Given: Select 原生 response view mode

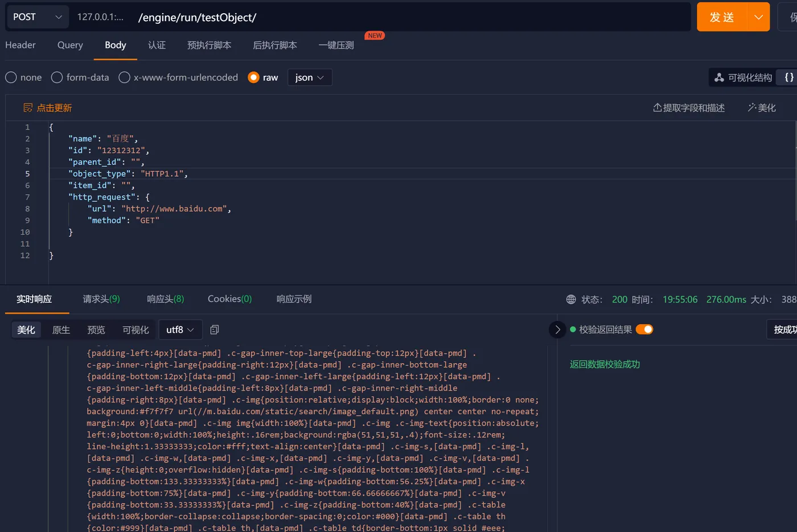Looking at the screenshot, I should point(61,330).
